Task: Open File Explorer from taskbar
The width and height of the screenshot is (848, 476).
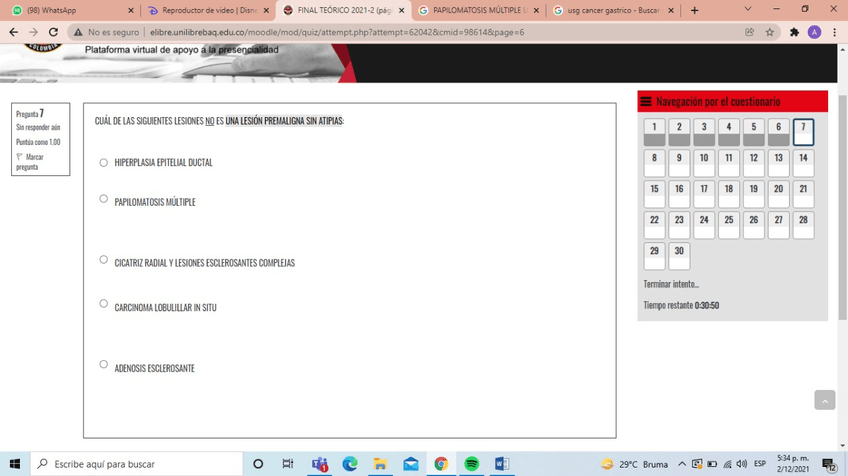Action: point(380,464)
